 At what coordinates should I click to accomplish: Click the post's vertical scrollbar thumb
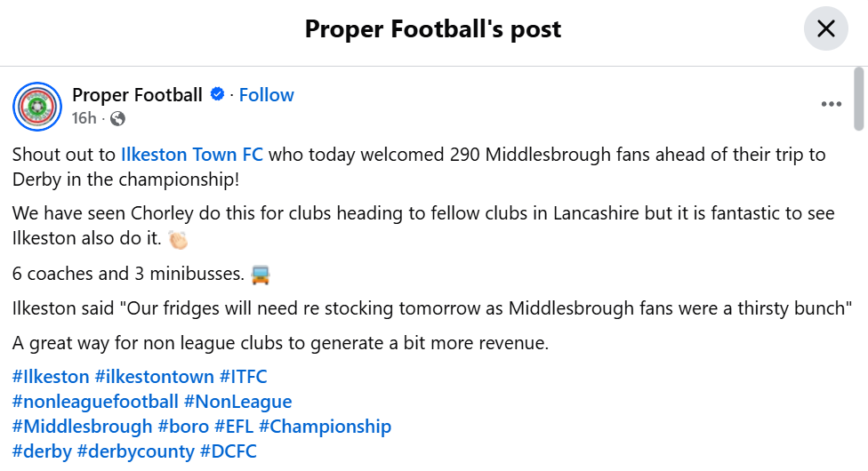point(858,98)
